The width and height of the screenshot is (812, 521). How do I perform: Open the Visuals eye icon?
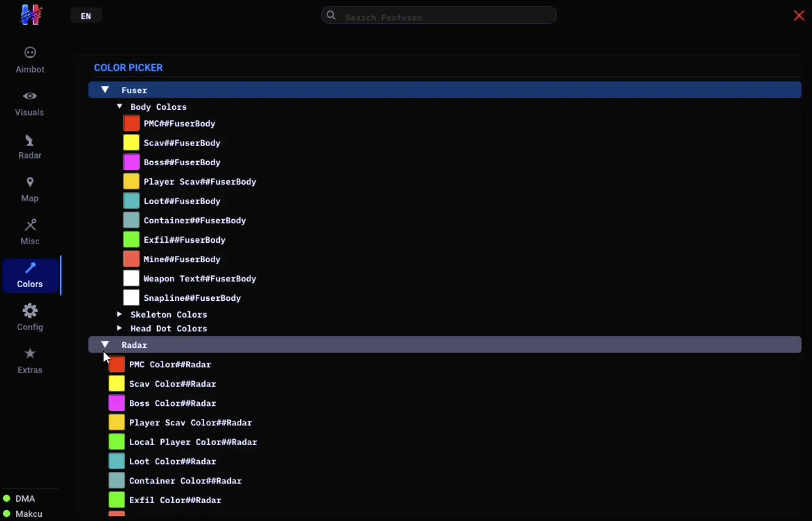coord(30,96)
